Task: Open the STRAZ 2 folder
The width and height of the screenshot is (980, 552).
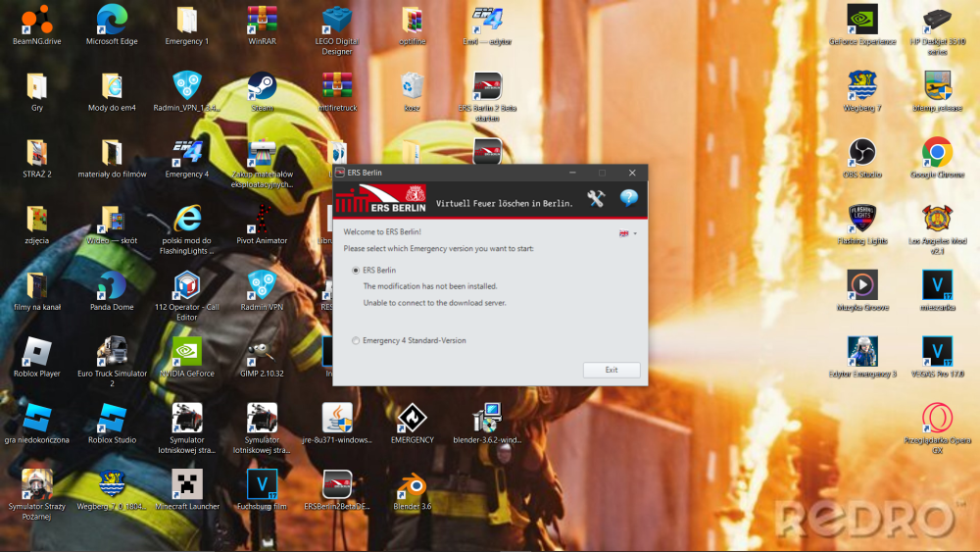Action: click(x=37, y=159)
